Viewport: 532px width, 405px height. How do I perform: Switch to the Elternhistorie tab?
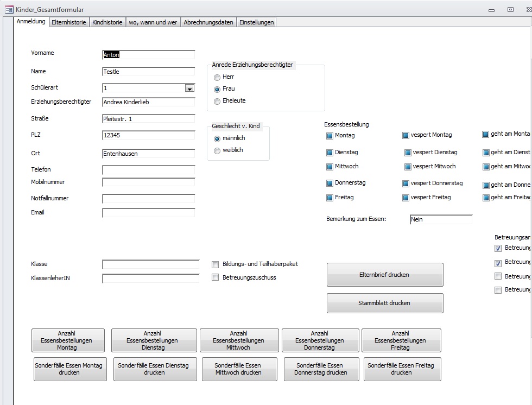pos(68,22)
